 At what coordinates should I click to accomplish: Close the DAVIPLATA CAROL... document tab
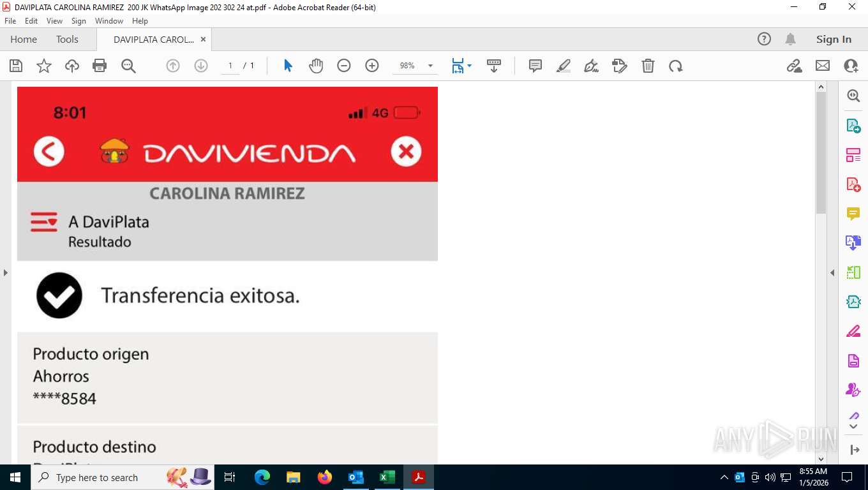(x=203, y=39)
